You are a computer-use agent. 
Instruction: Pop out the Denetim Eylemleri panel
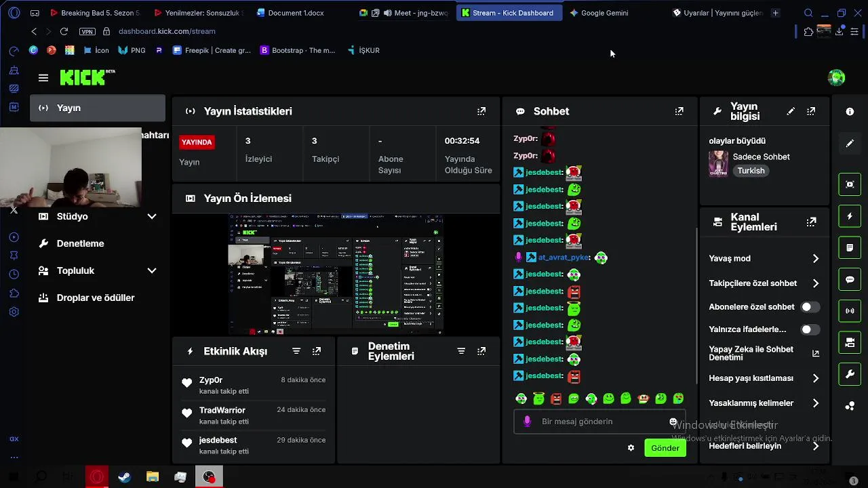pyautogui.click(x=481, y=351)
